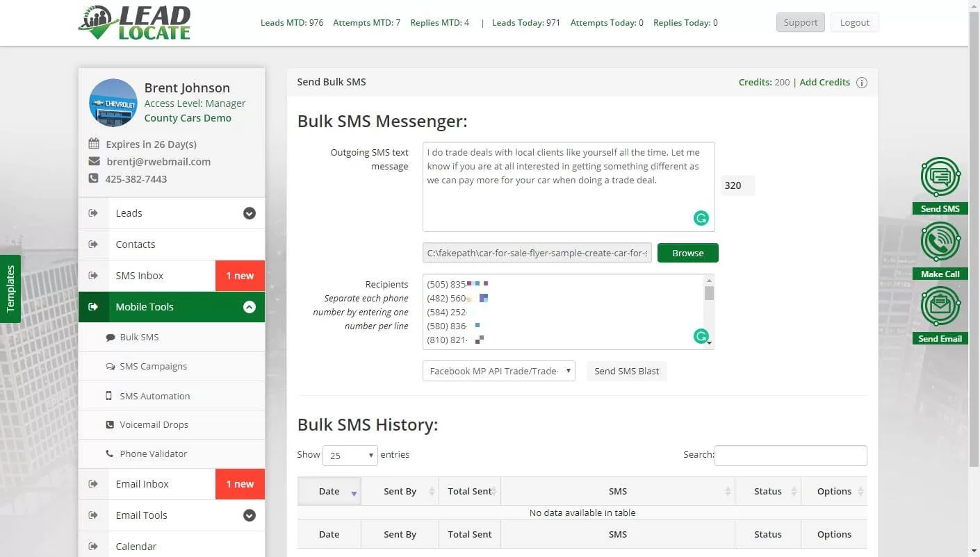The width and height of the screenshot is (980, 557).
Task: Sort history table by Status header
Action: click(768, 491)
